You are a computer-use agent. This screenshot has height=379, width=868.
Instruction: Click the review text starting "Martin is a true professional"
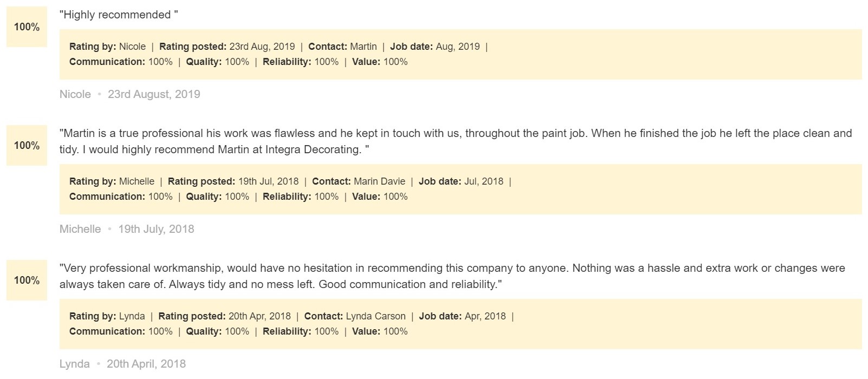pos(456,141)
